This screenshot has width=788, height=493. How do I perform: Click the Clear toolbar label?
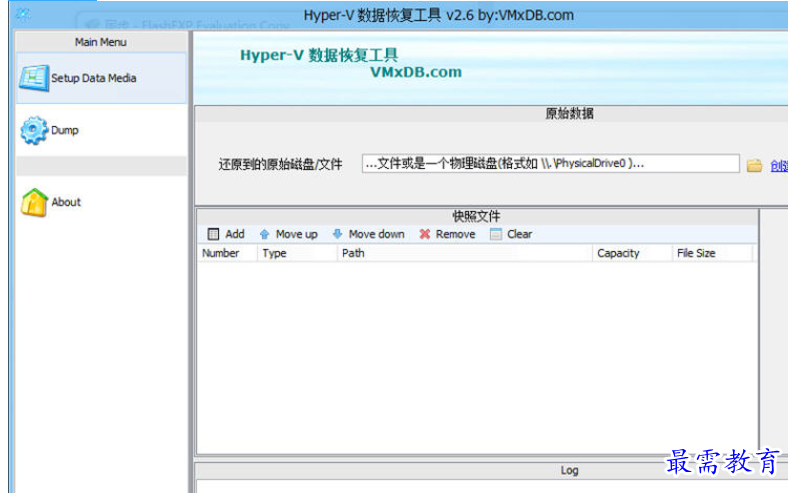point(519,234)
